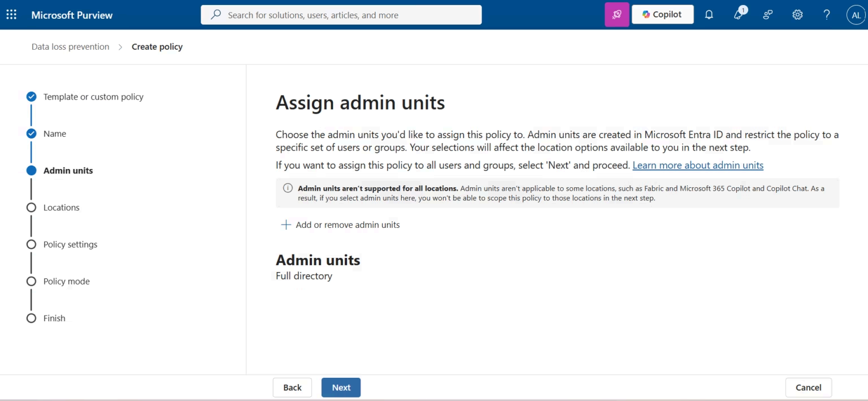Click the info icon in the admin units notice
The image size is (868, 401).
coord(288,188)
